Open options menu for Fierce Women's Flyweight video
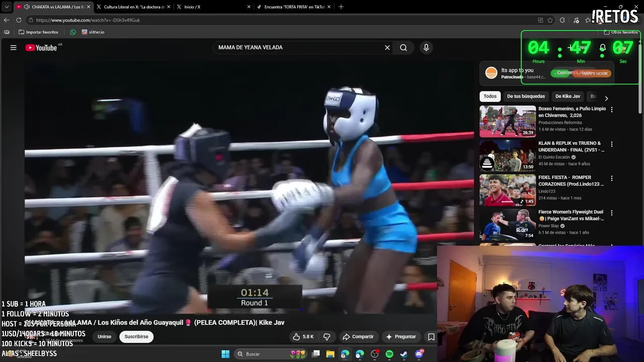644x362 pixels. [x=612, y=213]
